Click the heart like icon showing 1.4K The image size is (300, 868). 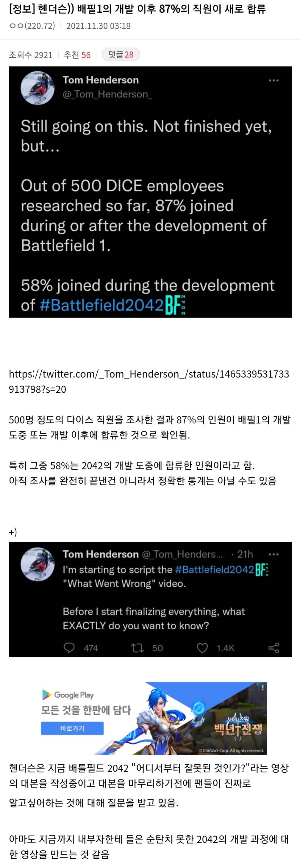click(x=202, y=648)
